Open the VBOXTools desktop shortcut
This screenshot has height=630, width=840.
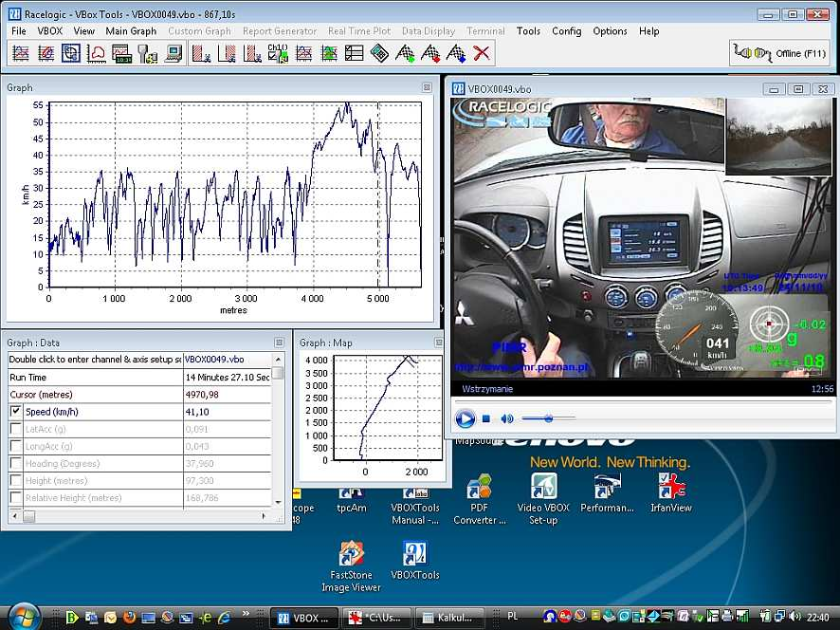414,561
